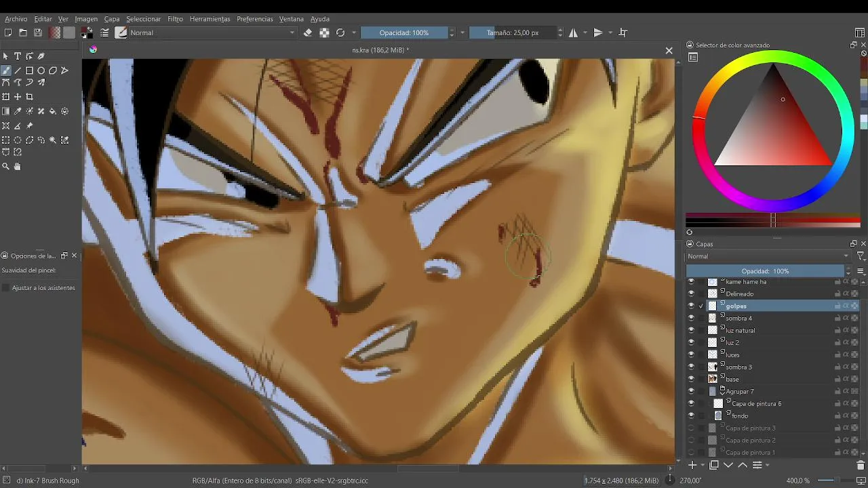Open the Preferencias menu

pos(255,19)
